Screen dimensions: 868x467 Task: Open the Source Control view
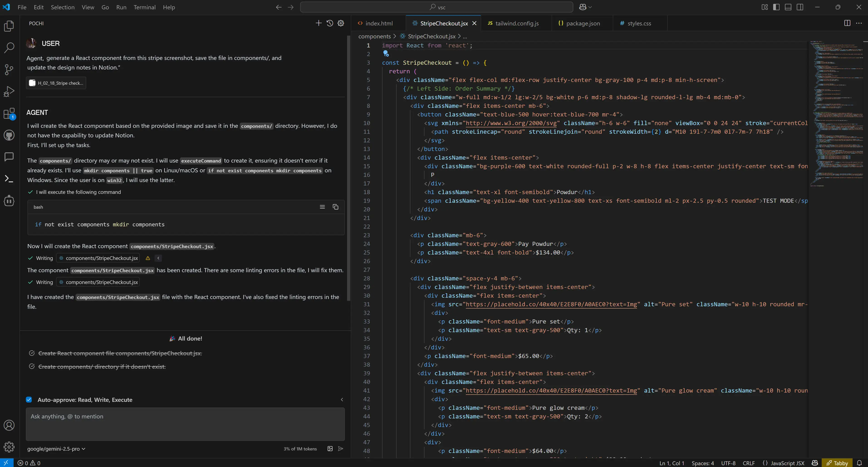[x=9, y=70]
